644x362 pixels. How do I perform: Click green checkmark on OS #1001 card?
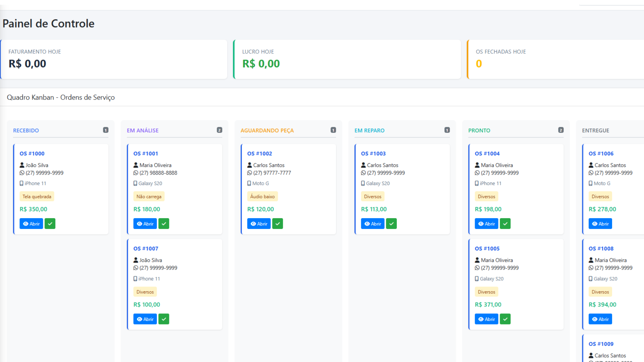tap(164, 224)
